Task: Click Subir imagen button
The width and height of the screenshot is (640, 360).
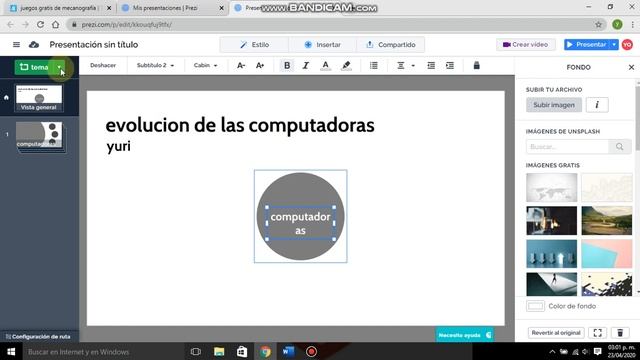Action: (554, 105)
